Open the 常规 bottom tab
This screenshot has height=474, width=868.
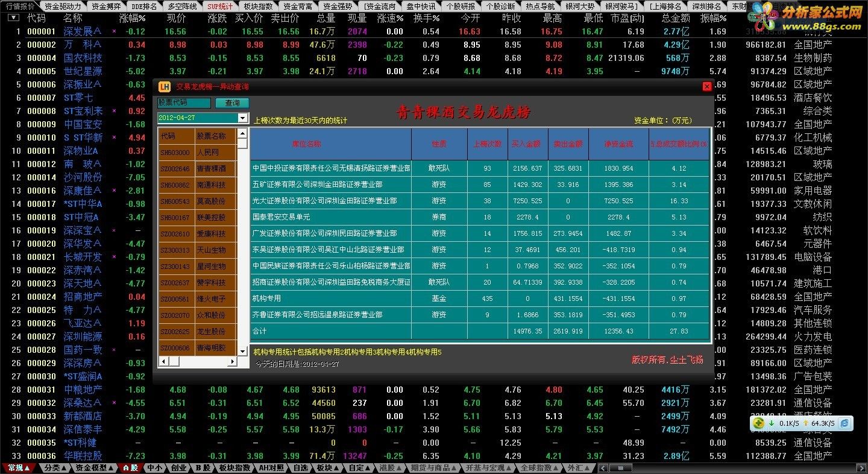19,468
